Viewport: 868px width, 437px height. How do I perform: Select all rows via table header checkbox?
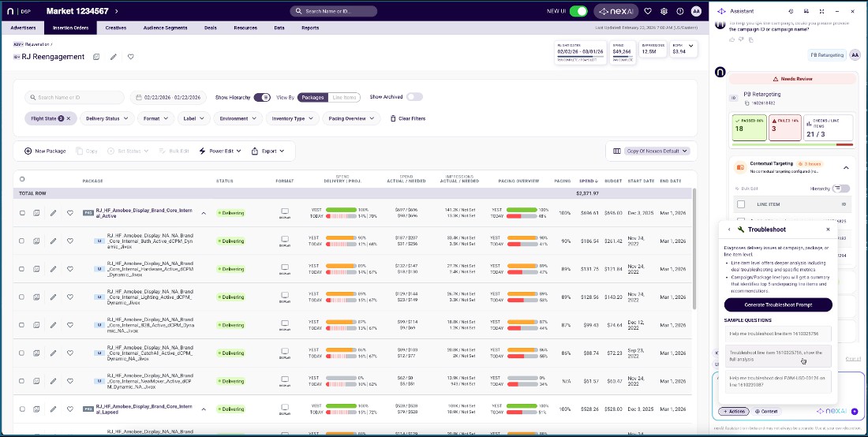22,179
